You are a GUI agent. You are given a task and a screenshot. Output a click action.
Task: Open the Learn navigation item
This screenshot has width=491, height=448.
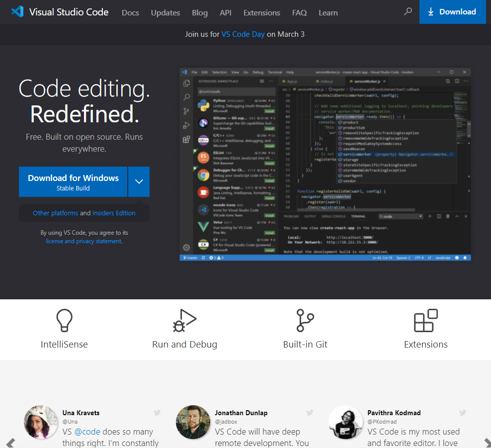[328, 13]
